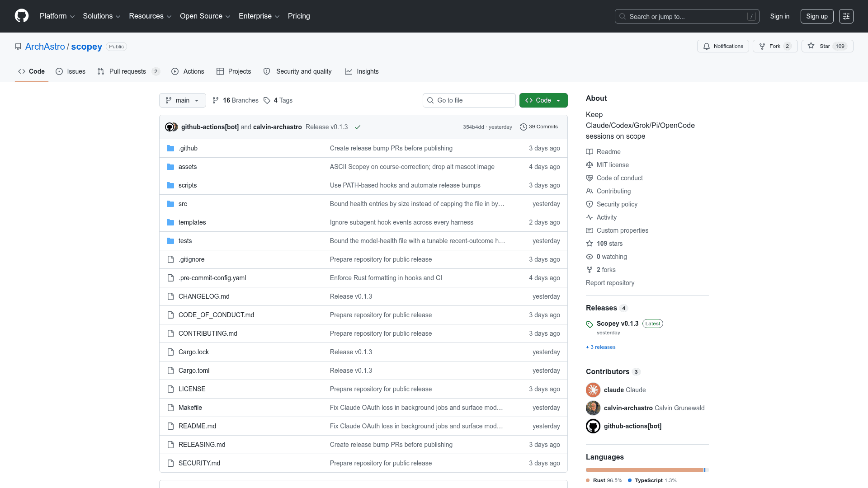The width and height of the screenshot is (868, 488).
Task: Open the Code of conduct link
Action: 614,178
